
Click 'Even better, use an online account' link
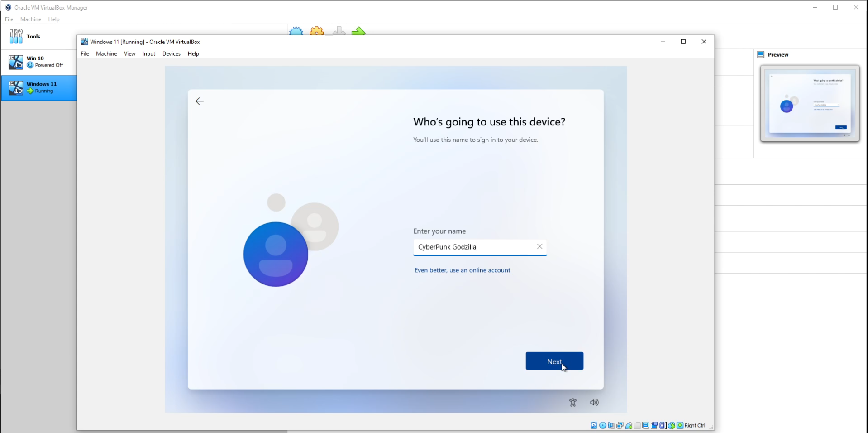(463, 270)
